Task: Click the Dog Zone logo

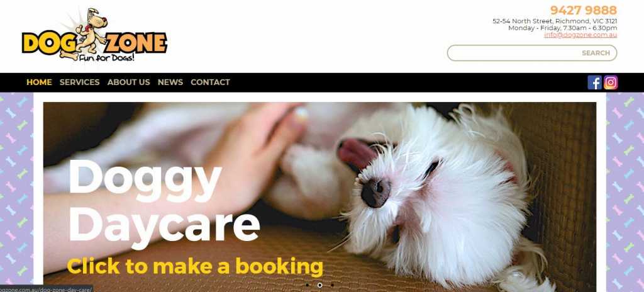Action: point(94,35)
